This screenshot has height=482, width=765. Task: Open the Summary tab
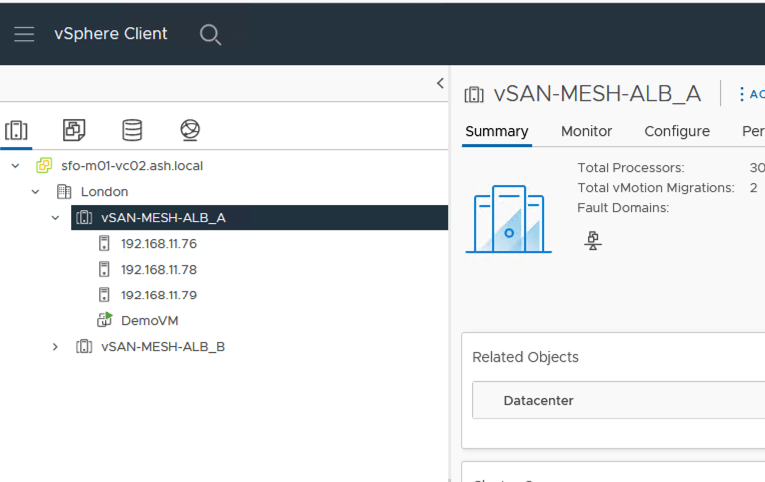click(x=497, y=131)
